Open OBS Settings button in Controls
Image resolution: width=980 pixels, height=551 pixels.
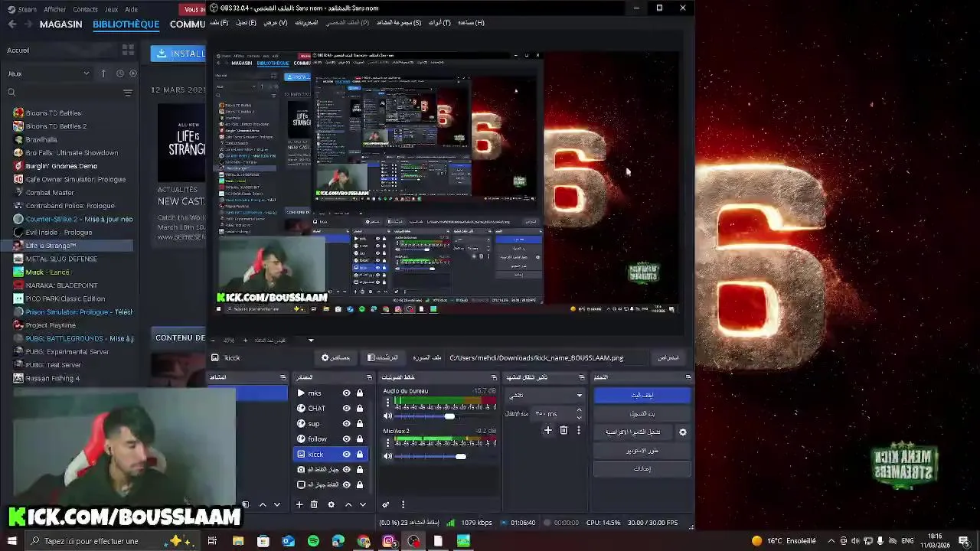[642, 468]
